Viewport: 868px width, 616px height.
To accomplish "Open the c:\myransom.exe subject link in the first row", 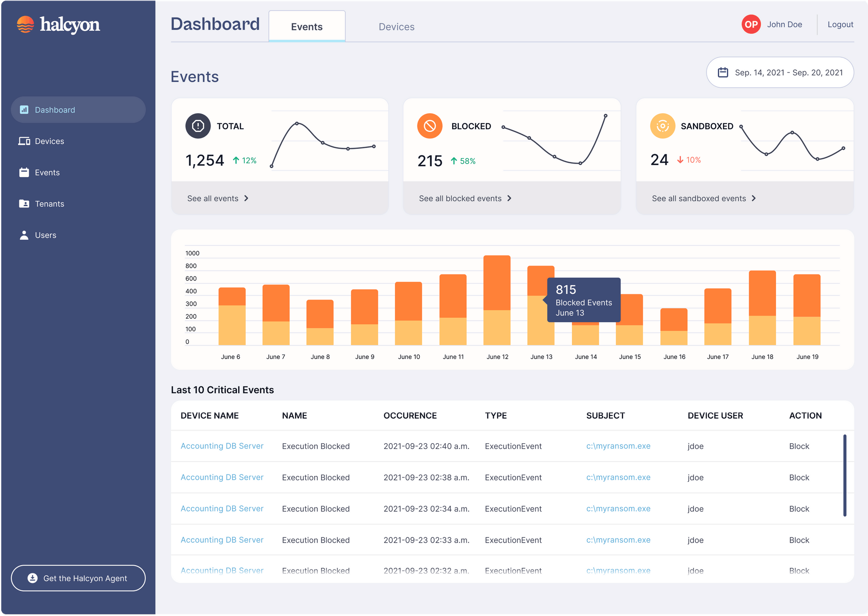I will coord(618,446).
